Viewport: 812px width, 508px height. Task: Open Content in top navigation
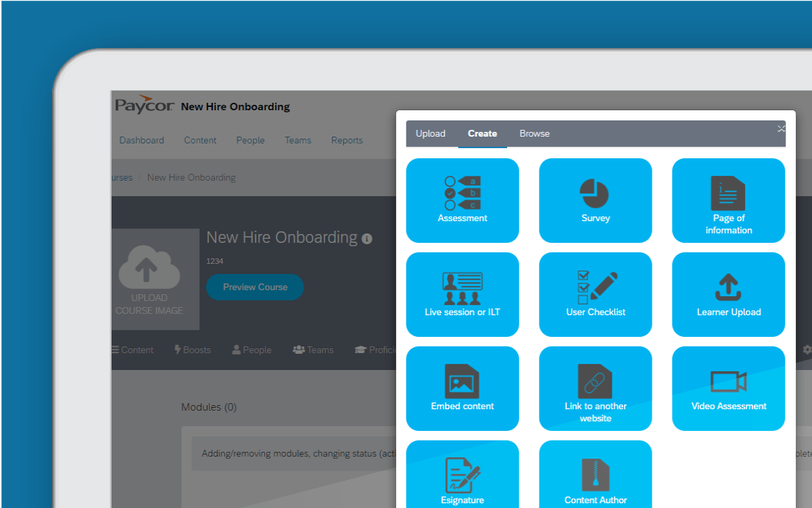(200, 140)
